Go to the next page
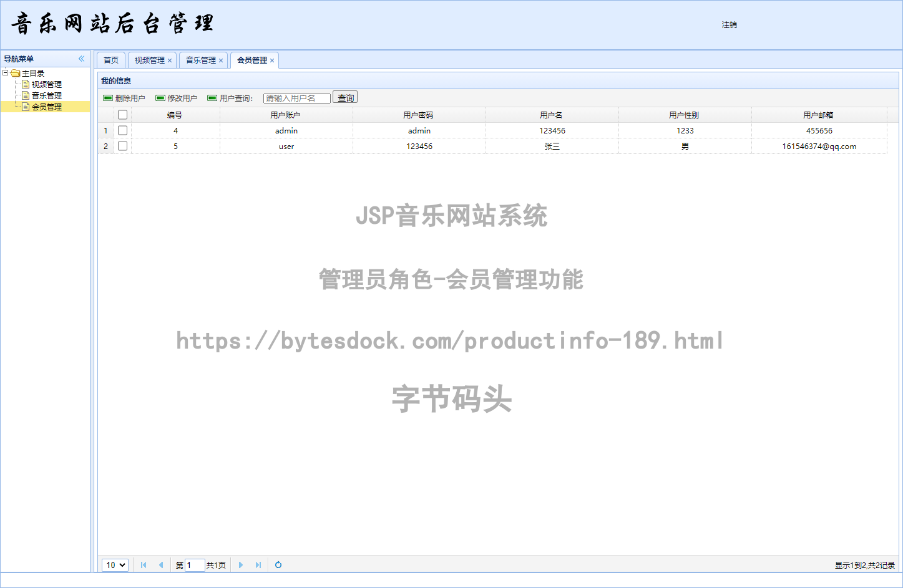Screen dimensions: 903x588 tap(241, 565)
